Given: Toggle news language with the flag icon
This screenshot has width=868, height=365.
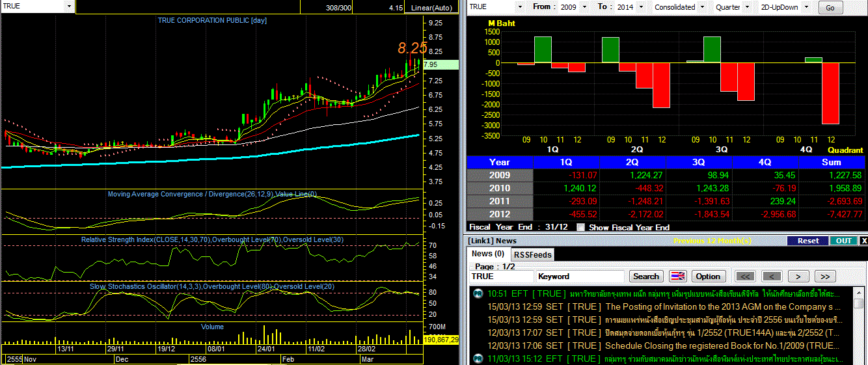Looking at the screenshot, I should tap(677, 277).
